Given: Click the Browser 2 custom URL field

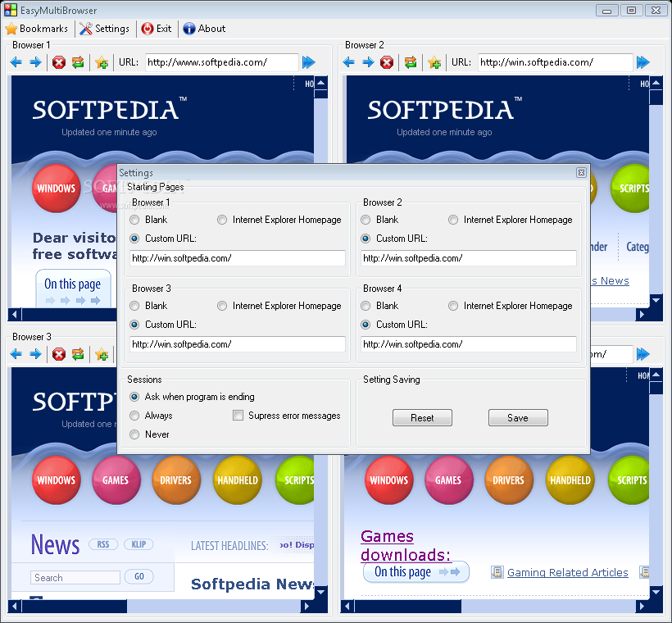Looking at the screenshot, I should (469, 258).
